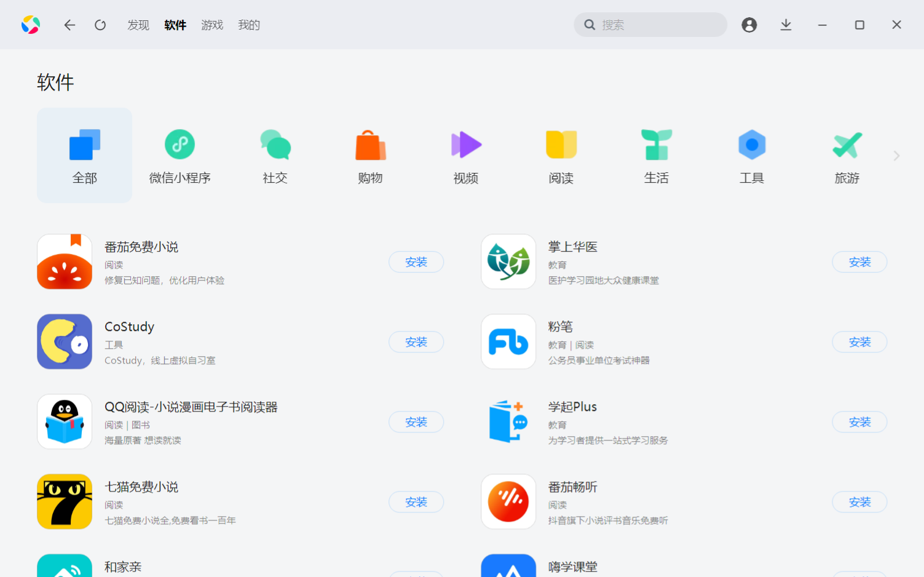Click the description 公务员事业单位考试神器
924x577 pixels.
click(599, 360)
